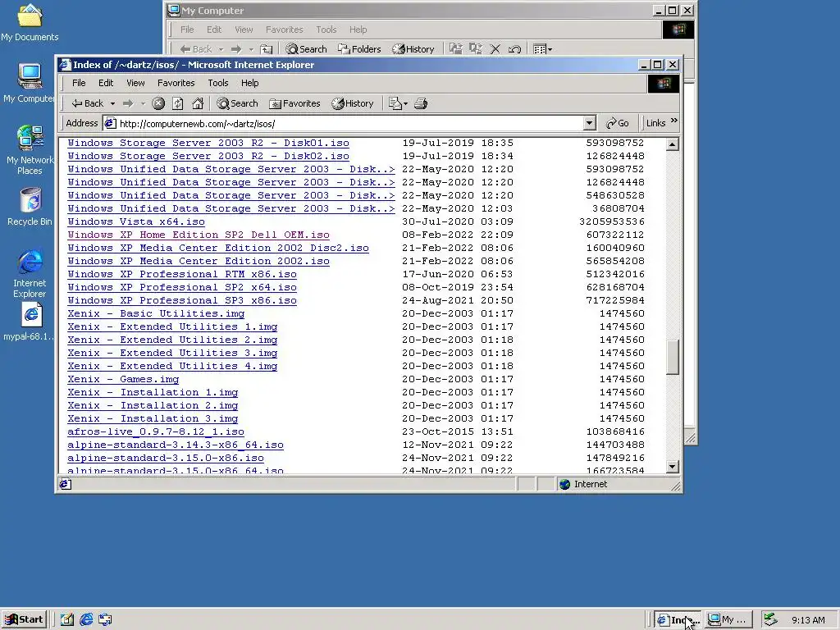The width and height of the screenshot is (840, 630).
Task: Open Xenix - Installation 3.img link
Action: [153, 418]
